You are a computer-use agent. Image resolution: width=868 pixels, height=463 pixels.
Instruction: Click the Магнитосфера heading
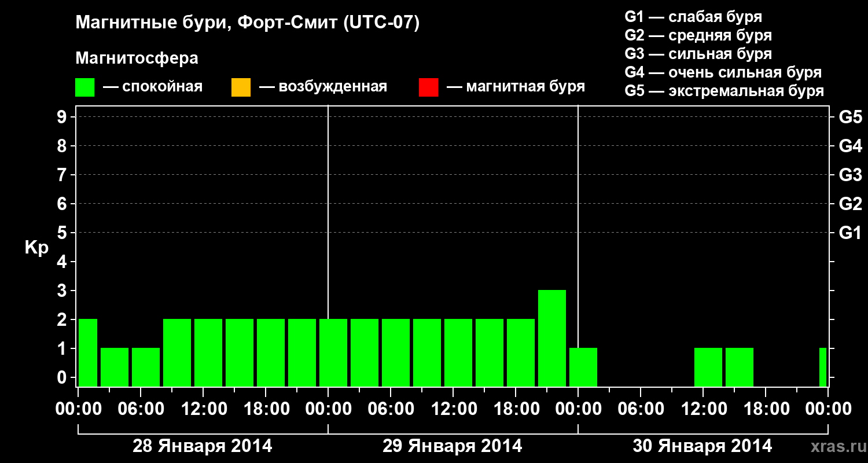[137, 58]
